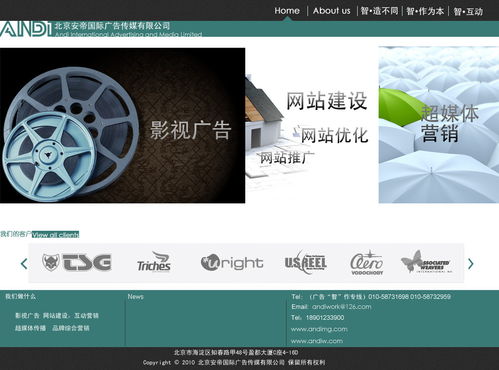
Task: Click the U.S. Reel client logo
Action: (306, 262)
